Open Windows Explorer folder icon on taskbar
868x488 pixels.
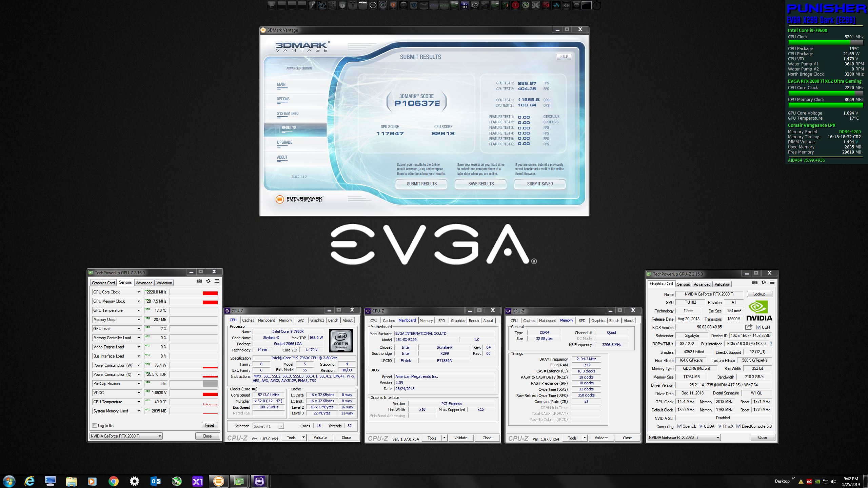72,481
